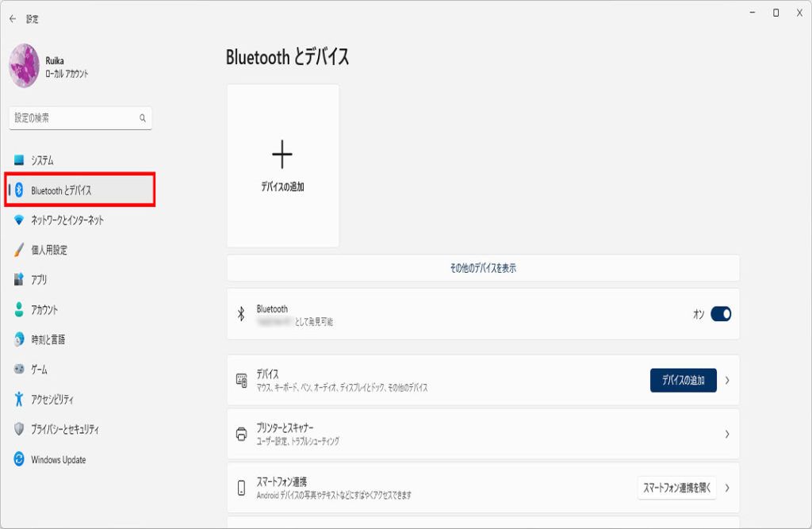Click the personalization paintbrush icon

click(x=19, y=250)
